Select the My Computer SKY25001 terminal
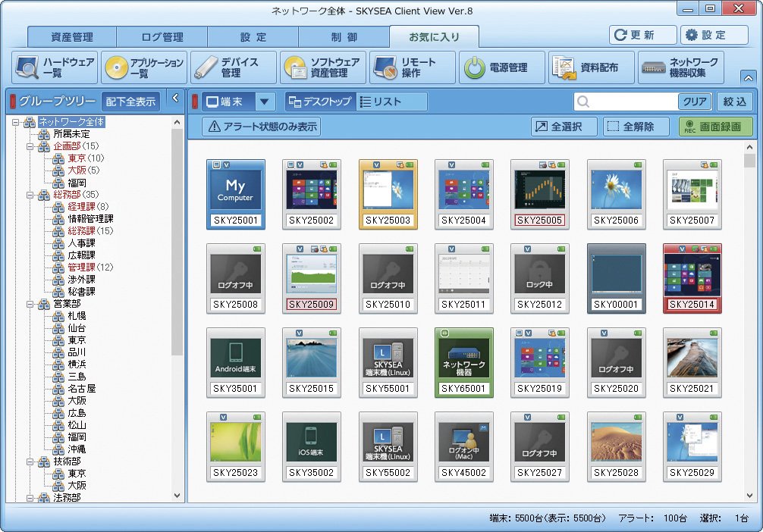Viewport: 763px width, 532px height. point(236,195)
